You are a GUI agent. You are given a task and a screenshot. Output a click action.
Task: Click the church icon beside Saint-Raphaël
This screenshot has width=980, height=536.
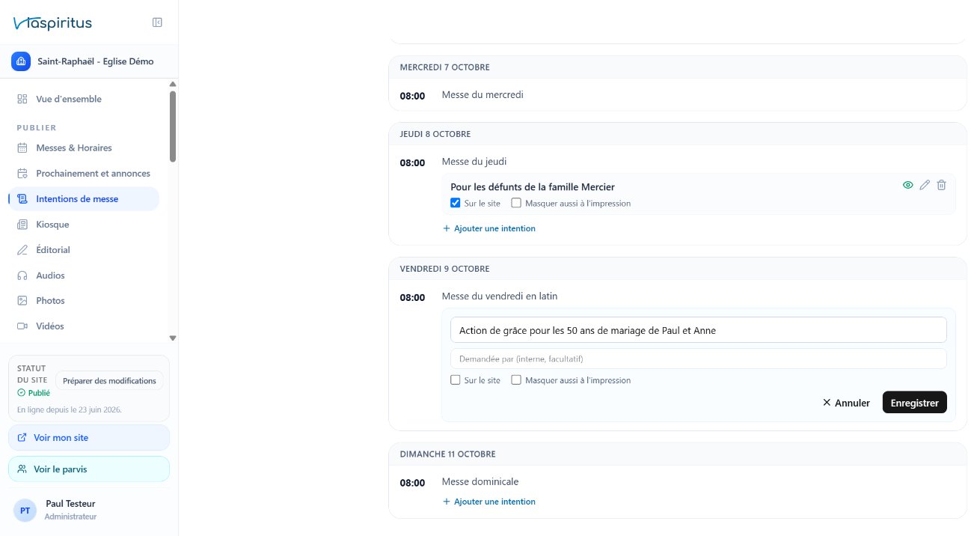pos(21,61)
